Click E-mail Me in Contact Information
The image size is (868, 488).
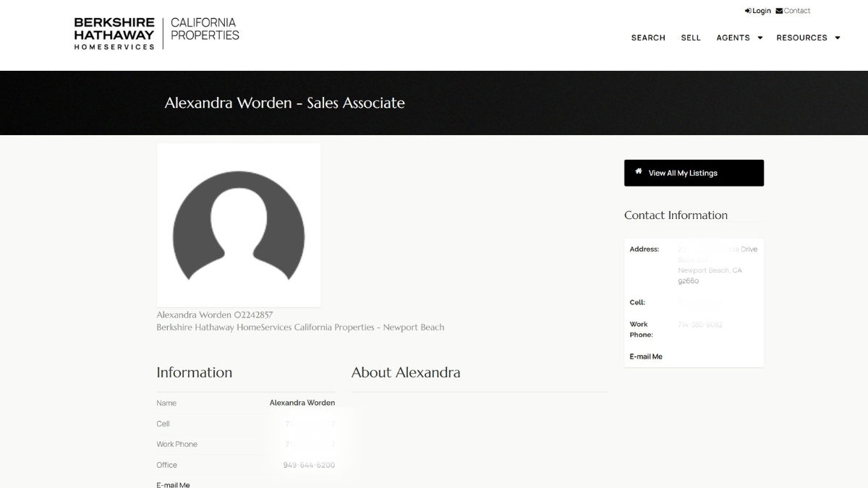[x=646, y=356]
